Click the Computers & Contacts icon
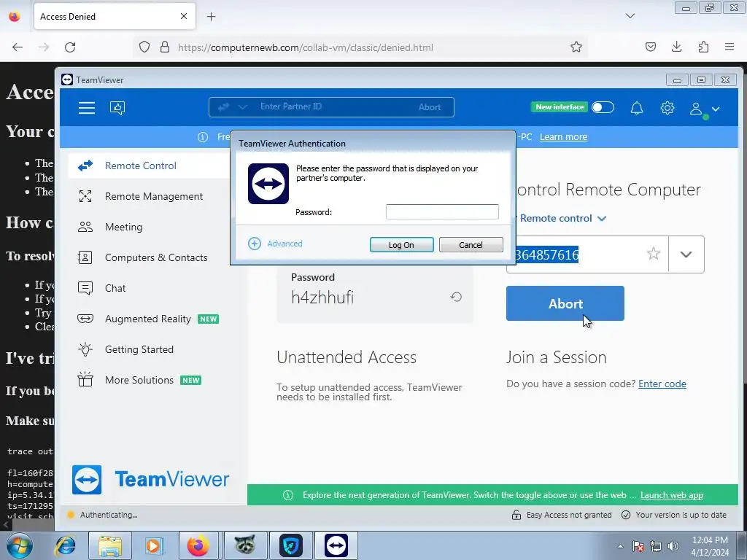This screenshot has height=560, width=747. [x=85, y=257]
